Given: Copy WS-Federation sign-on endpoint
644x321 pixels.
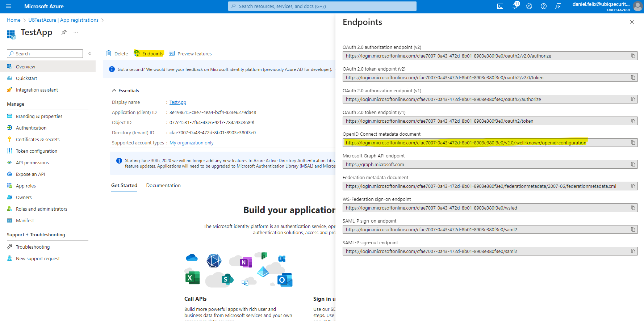Looking at the screenshot, I should tap(633, 208).
